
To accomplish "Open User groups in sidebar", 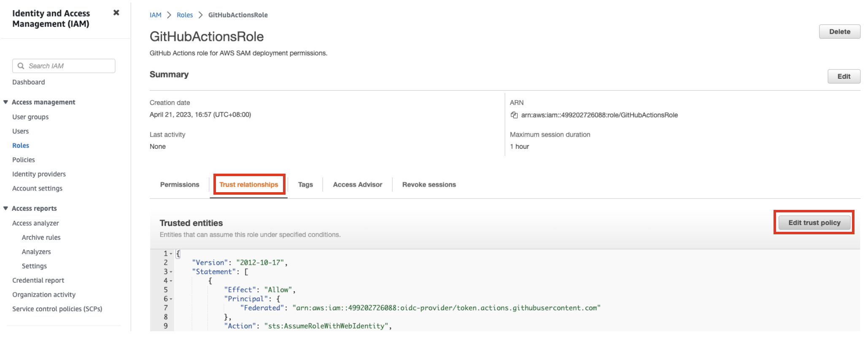I will pyautogui.click(x=30, y=117).
